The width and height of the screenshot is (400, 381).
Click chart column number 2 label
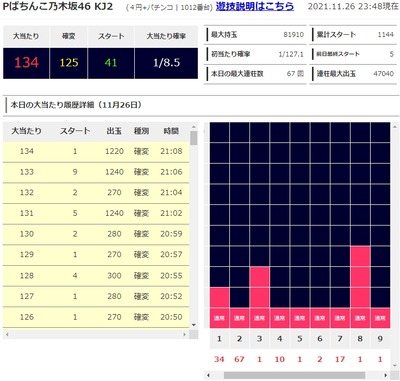239,339
